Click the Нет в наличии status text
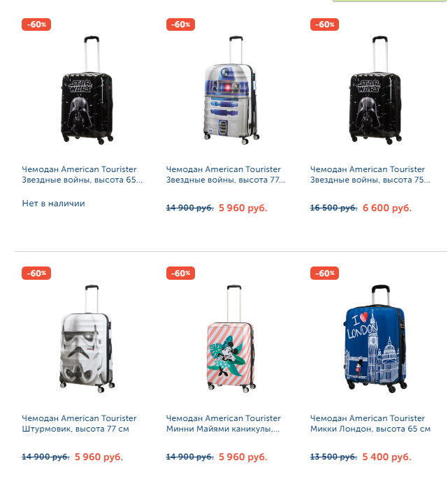The image size is (448, 498). pos(53,204)
